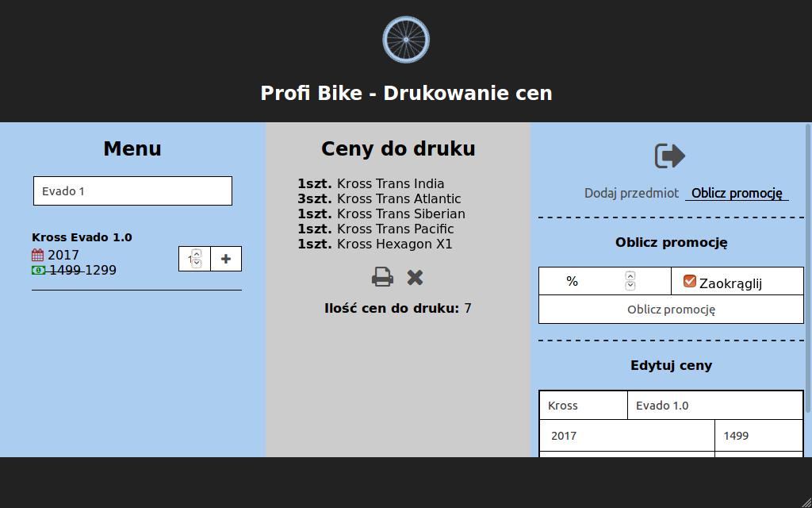Select Kross Trans Pacific entry
Image resolution: width=812 pixels, height=508 pixels.
pos(375,229)
